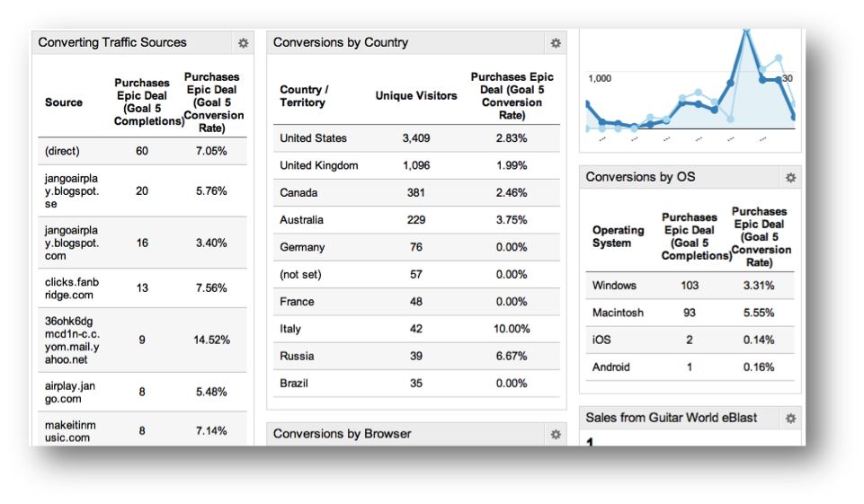The image size is (864, 504).
Task: Click gear icon on Guitar World eBlast widget
Action: point(790,418)
